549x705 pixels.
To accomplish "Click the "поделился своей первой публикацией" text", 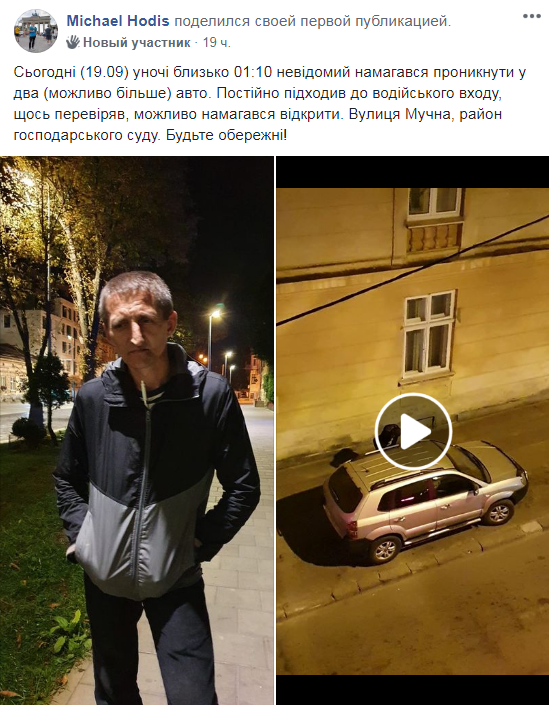I will click(x=312, y=21).
